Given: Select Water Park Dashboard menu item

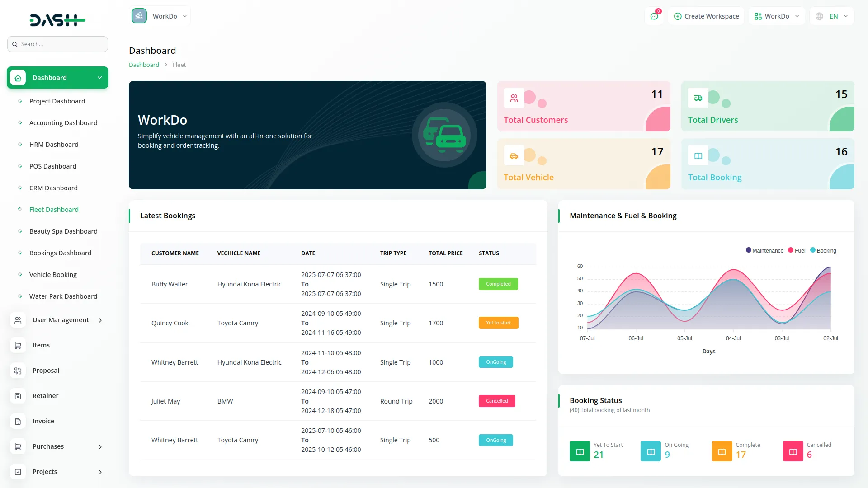Looking at the screenshot, I should 63,296.
